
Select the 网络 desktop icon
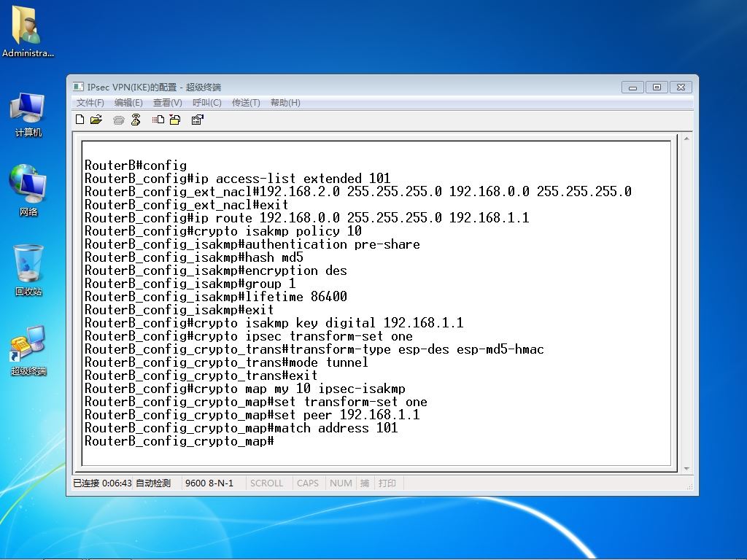click(28, 190)
